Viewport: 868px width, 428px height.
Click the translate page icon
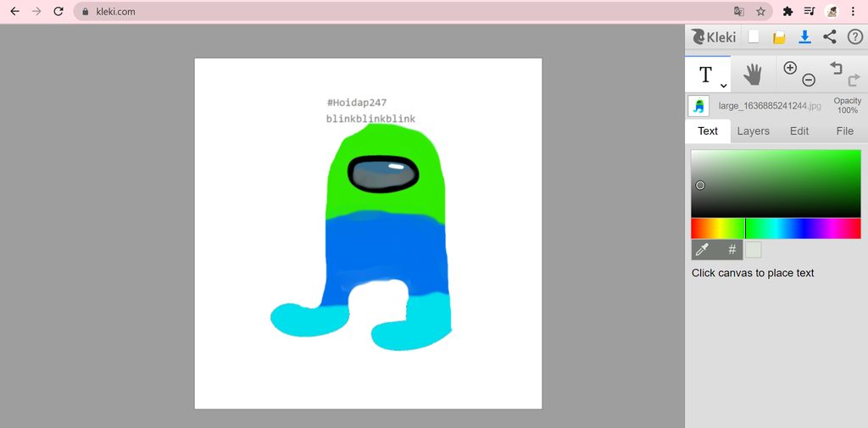(x=738, y=11)
